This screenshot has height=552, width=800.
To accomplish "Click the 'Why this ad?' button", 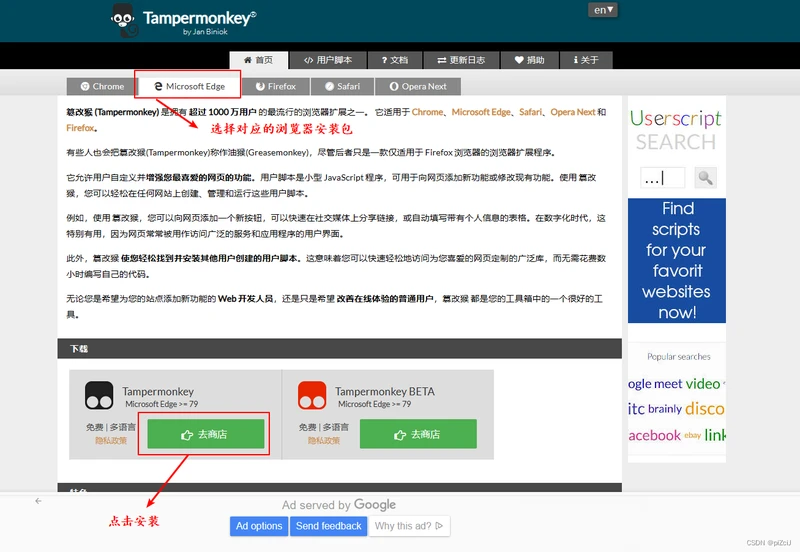I will 409,526.
